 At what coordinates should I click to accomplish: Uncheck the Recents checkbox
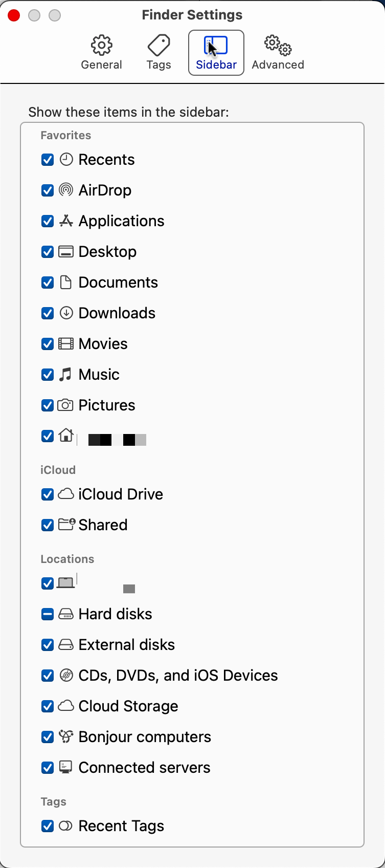(47, 159)
